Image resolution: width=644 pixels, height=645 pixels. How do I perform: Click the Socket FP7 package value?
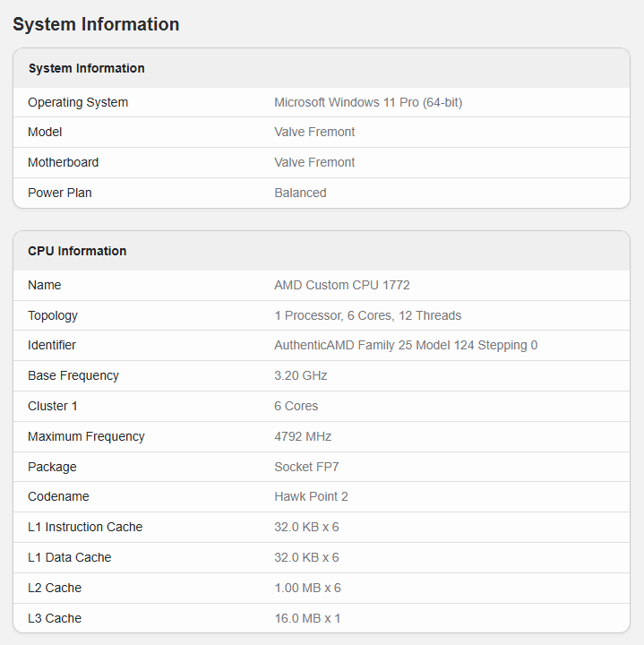306,467
